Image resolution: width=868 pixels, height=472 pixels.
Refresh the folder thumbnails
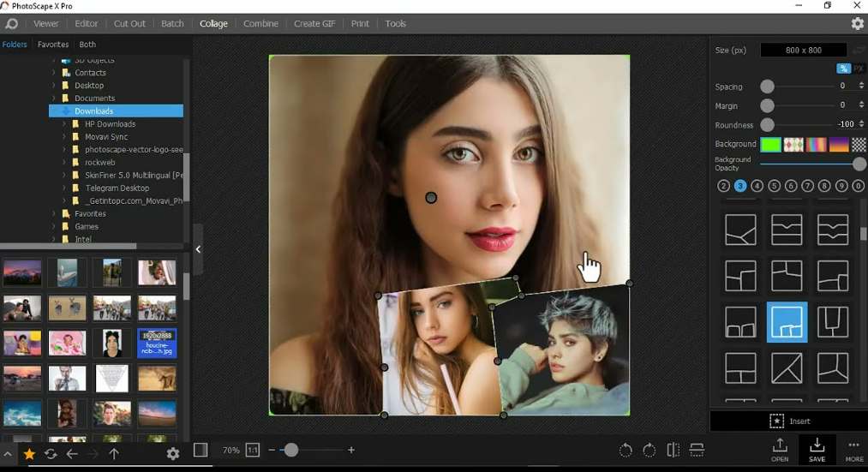click(x=51, y=454)
